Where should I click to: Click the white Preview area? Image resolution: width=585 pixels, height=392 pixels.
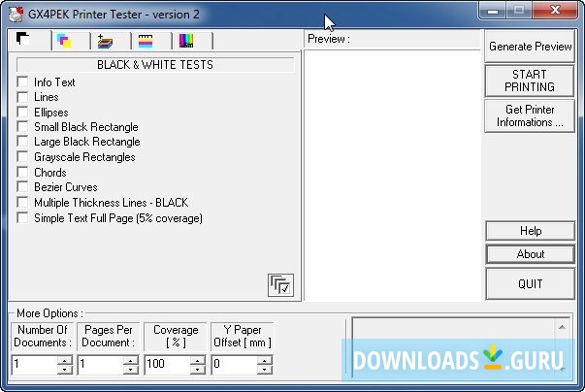point(392,176)
